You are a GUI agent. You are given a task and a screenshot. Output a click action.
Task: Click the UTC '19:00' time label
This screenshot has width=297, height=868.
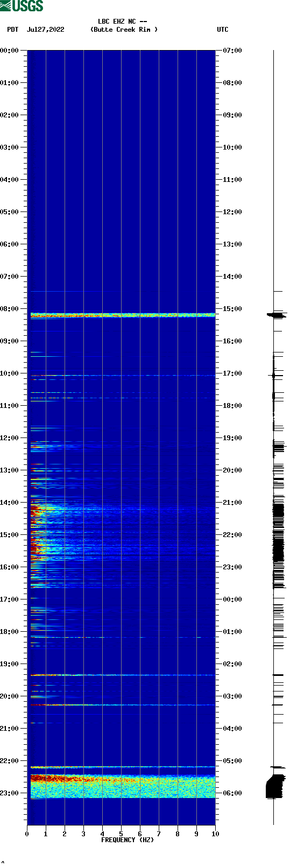[x=232, y=438]
